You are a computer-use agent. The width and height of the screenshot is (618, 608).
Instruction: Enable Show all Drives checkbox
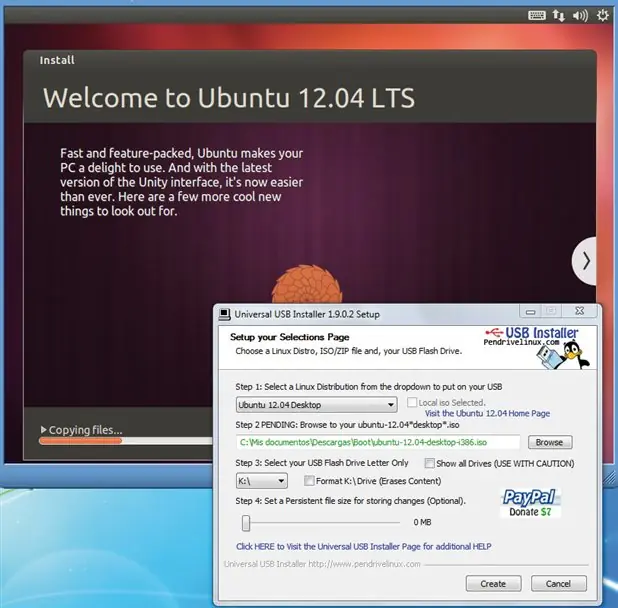pyautogui.click(x=430, y=463)
